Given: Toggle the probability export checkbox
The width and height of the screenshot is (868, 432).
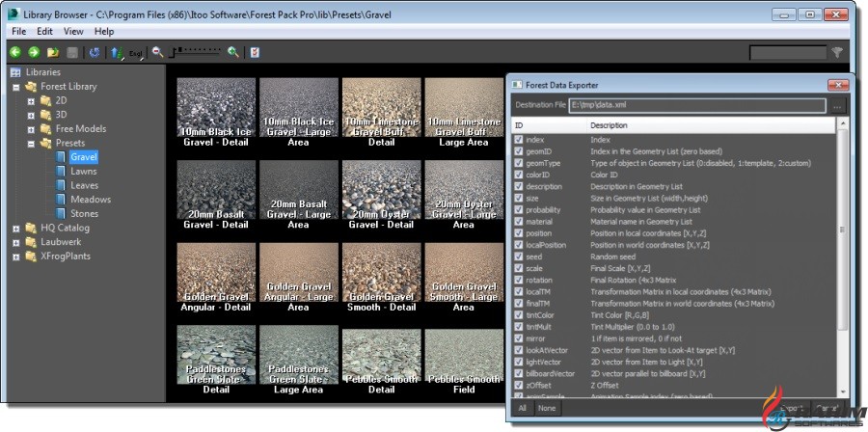Looking at the screenshot, I should 520,209.
